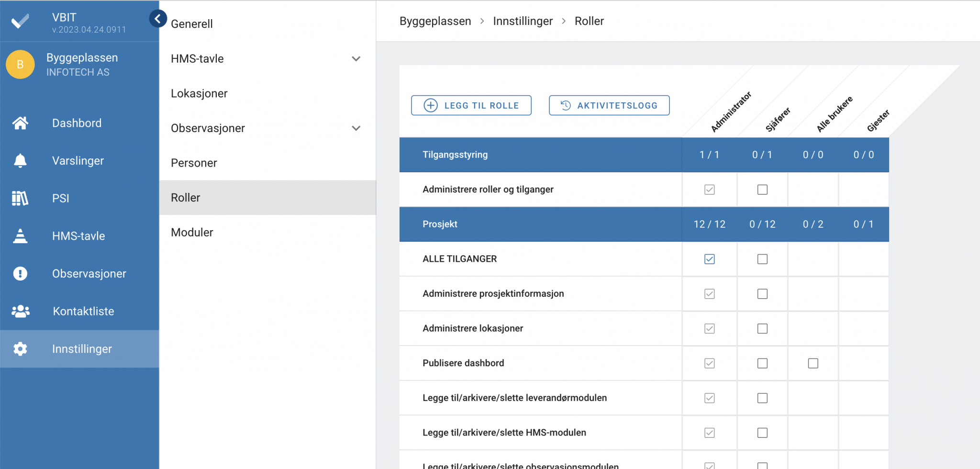
Task: Open the AKTIVITETSLOGG
Action: point(609,105)
